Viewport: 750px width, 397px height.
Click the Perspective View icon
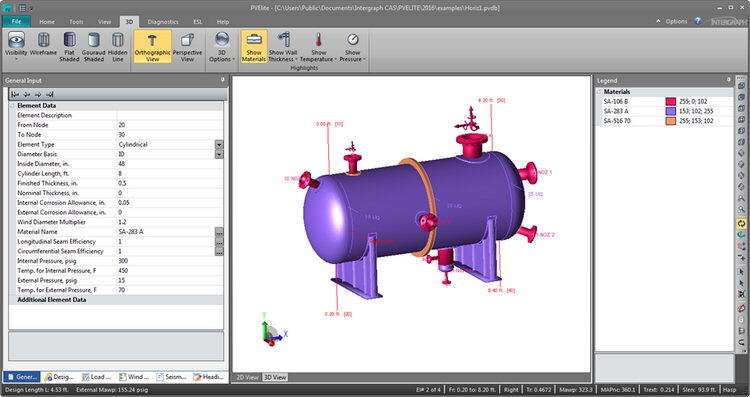pos(188,46)
